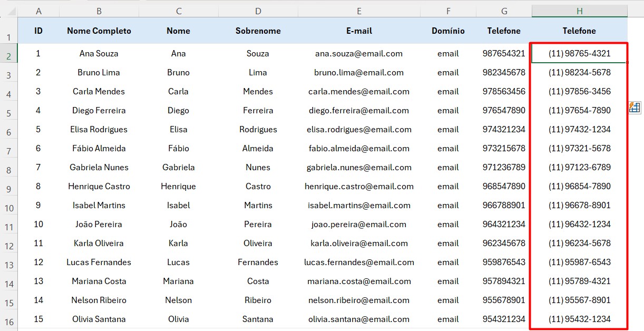Screen dimensions: 644x331
Task: Click email henrique.castro@email.com
Action: click(x=359, y=186)
